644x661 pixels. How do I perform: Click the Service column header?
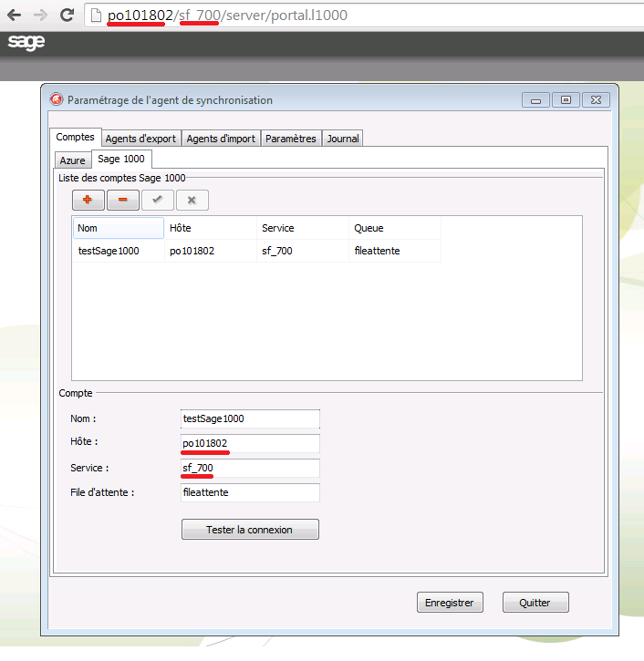coord(303,228)
